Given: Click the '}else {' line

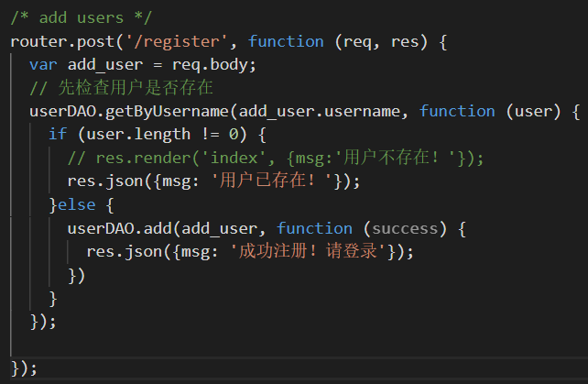Looking at the screenshot, I should [82, 205].
